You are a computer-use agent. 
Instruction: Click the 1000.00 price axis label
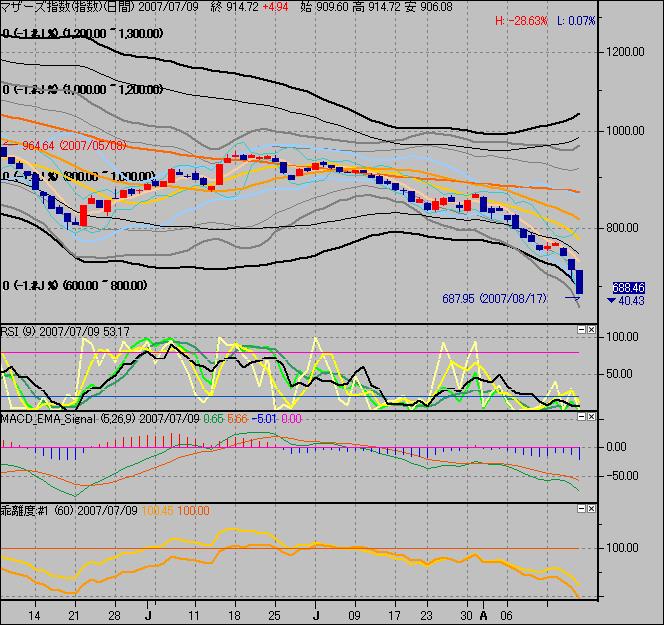(627, 130)
